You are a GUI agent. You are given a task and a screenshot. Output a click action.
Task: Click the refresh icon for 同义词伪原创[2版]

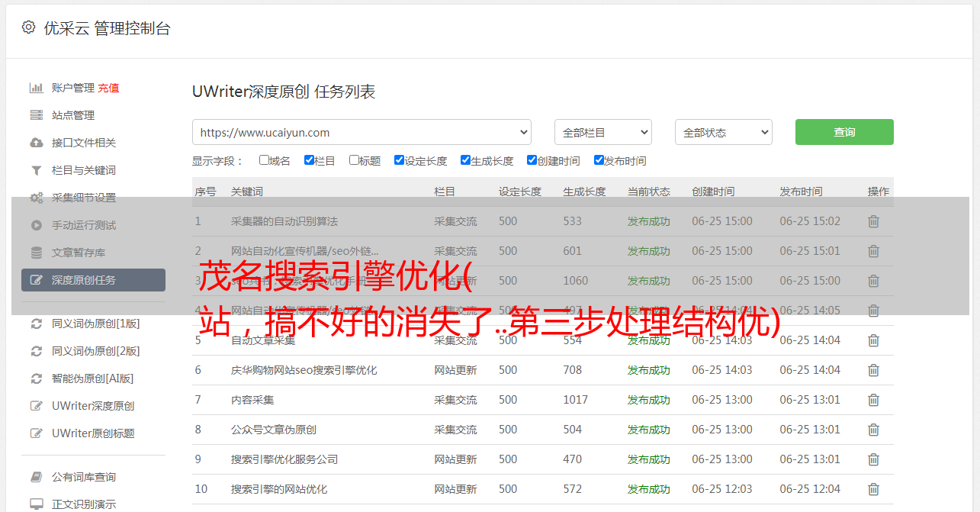(36, 351)
